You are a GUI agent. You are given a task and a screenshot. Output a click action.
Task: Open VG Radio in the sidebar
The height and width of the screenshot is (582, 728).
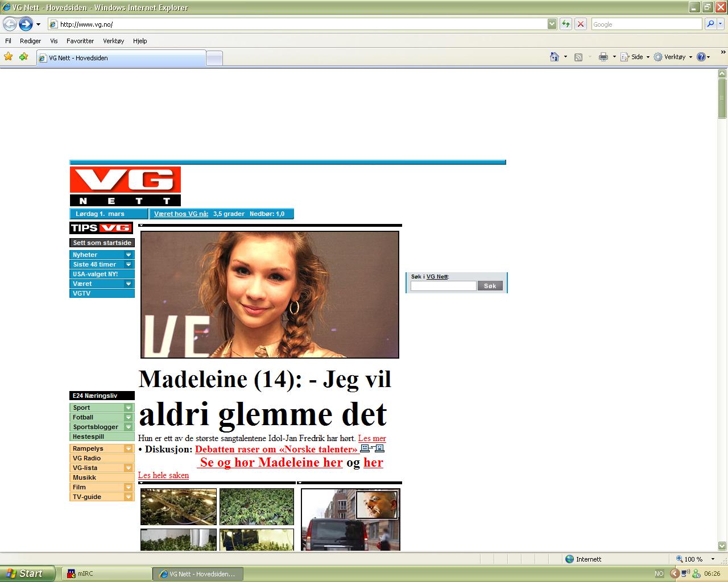click(x=102, y=458)
